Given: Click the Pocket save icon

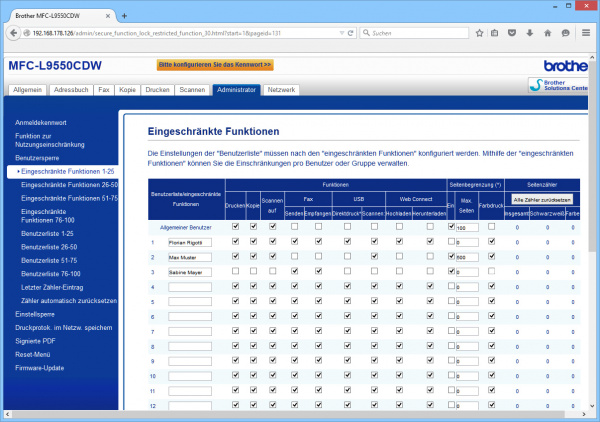Looking at the screenshot, I should point(512,33).
